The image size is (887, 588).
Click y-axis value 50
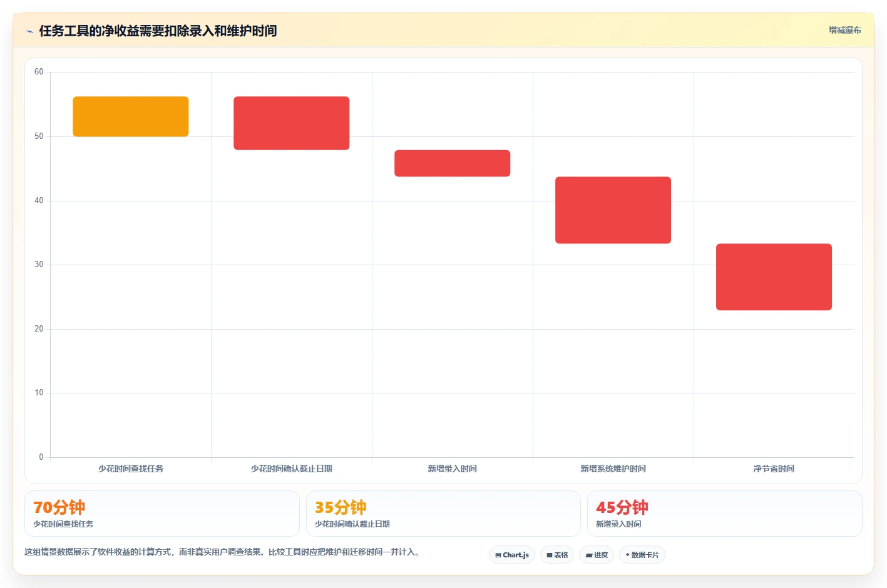[39, 136]
